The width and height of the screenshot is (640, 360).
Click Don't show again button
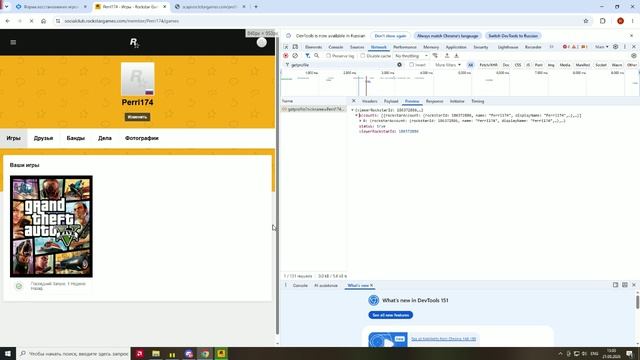click(x=390, y=36)
